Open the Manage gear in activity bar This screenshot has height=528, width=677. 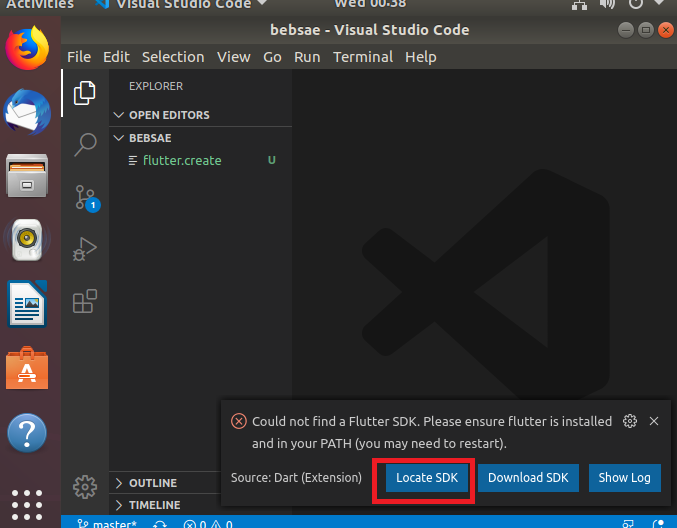click(85, 487)
